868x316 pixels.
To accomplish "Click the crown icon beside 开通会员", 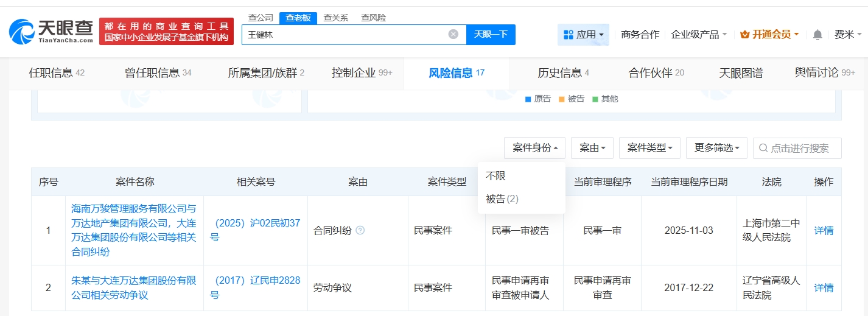I will point(744,35).
